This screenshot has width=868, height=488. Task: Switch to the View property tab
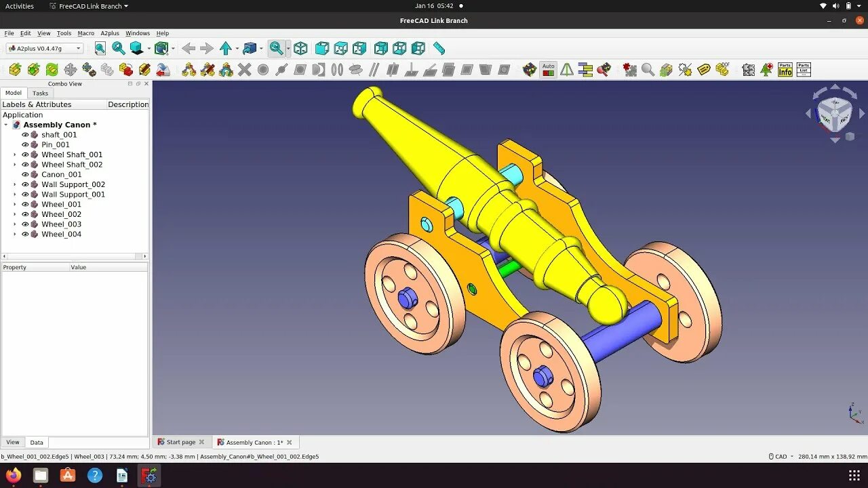coord(13,443)
